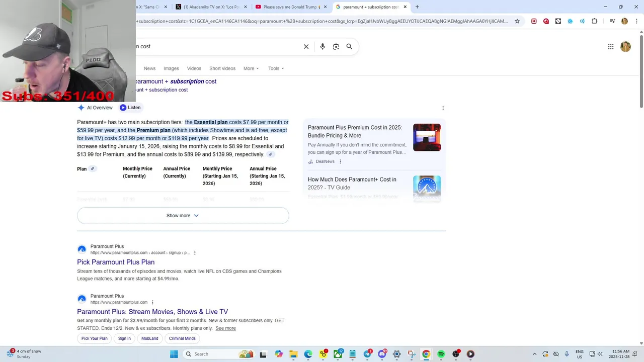Open Chrome media controls icon

(612, 21)
